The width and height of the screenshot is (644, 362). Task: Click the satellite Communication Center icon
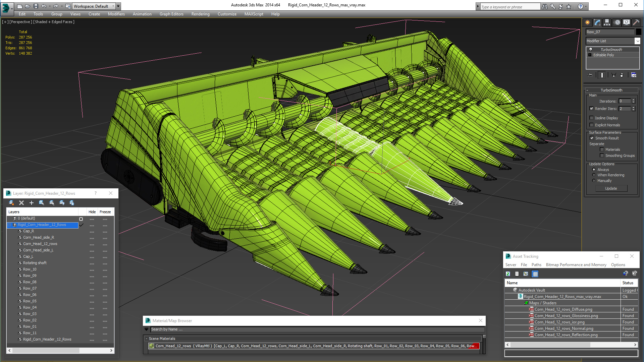click(560, 6)
